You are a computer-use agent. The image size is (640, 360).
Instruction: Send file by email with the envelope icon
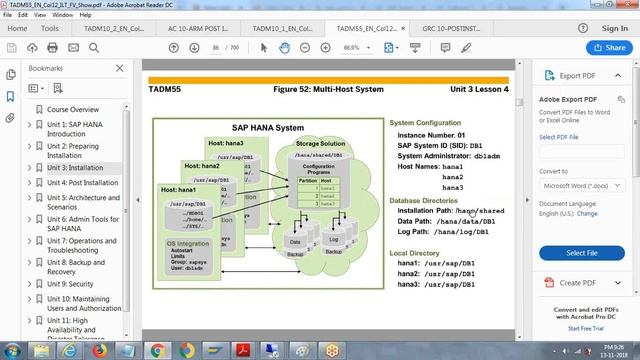(73, 48)
